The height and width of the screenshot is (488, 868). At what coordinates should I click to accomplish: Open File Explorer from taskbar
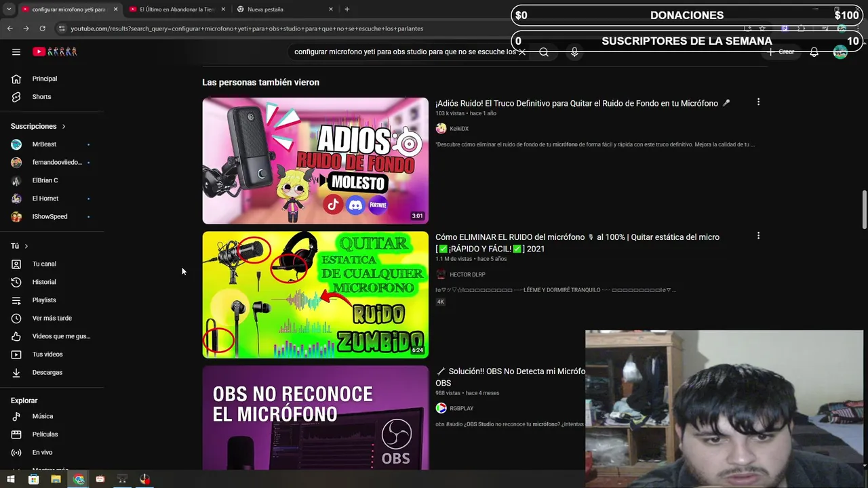tap(56, 479)
